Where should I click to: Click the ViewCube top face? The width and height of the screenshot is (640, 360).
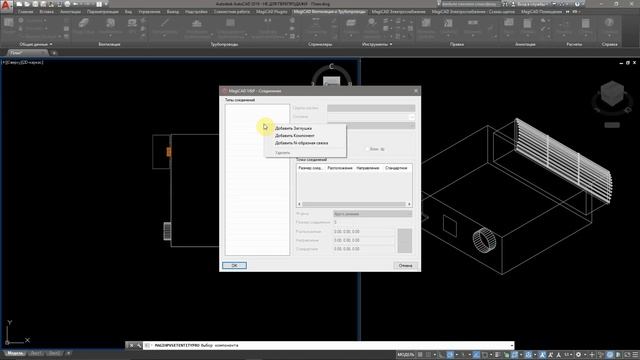pos(331,82)
